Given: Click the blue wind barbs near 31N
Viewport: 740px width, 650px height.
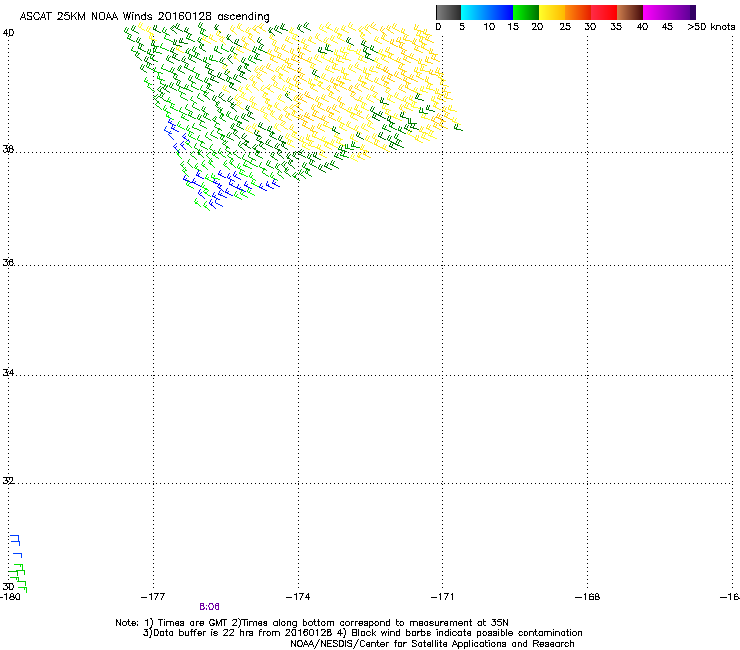Looking at the screenshot, I should (16, 546).
